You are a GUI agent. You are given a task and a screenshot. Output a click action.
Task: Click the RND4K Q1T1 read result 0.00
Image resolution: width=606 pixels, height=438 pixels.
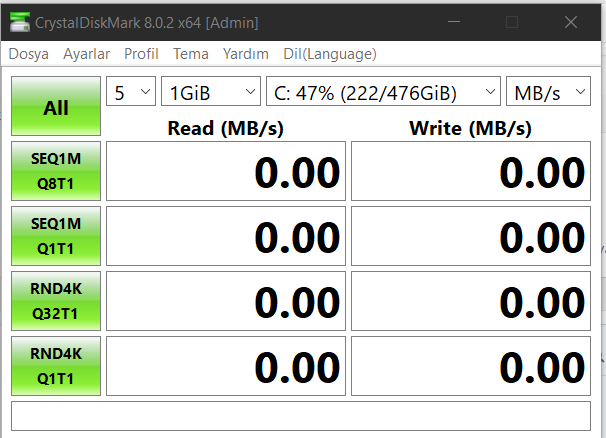[226, 366]
